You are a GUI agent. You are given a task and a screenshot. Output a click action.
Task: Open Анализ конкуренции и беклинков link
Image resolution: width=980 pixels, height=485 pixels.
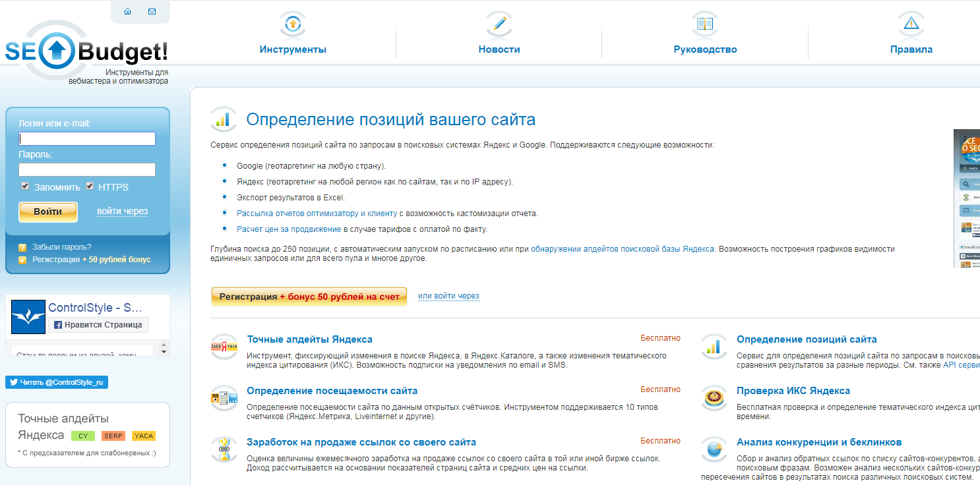pyautogui.click(x=819, y=442)
